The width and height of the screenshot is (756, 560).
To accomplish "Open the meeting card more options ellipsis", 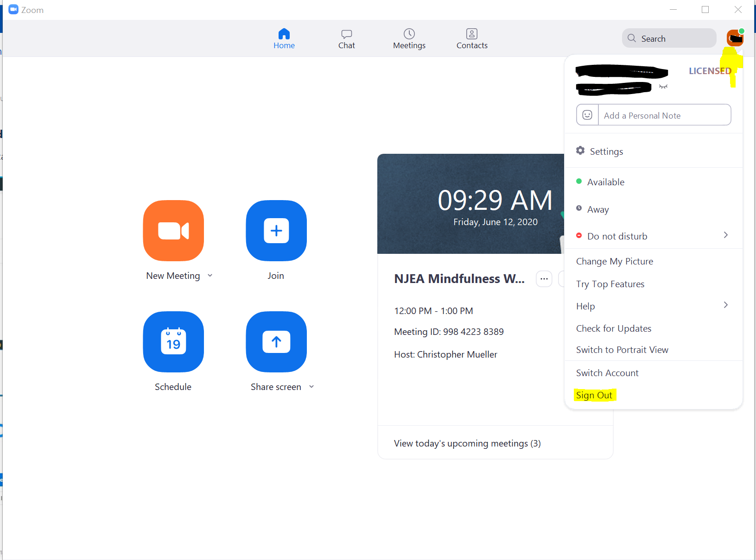I will pyautogui.click(x=544, y=279).
